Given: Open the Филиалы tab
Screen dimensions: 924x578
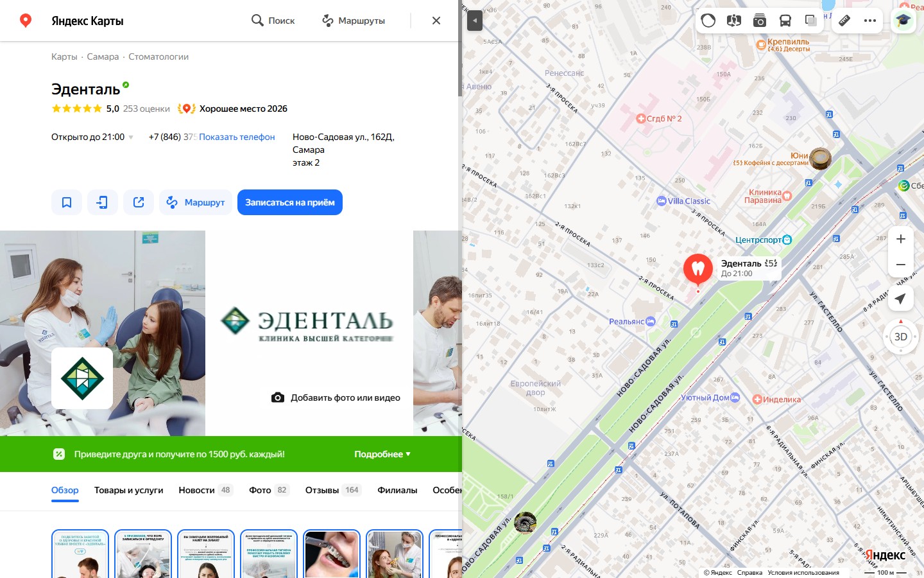Looking at the screenshot, I should (397, 490).
